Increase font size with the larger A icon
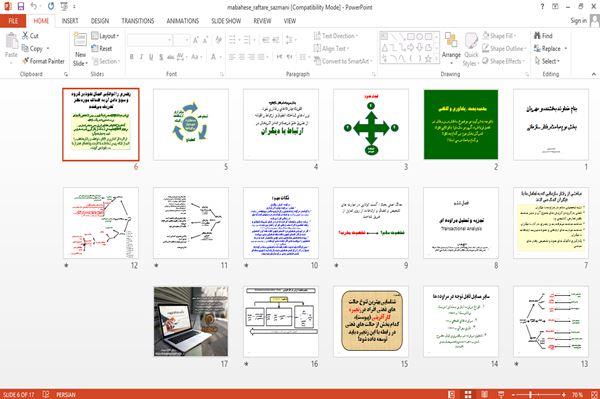This screenshot has height=399, width=600. coord(196,40)
